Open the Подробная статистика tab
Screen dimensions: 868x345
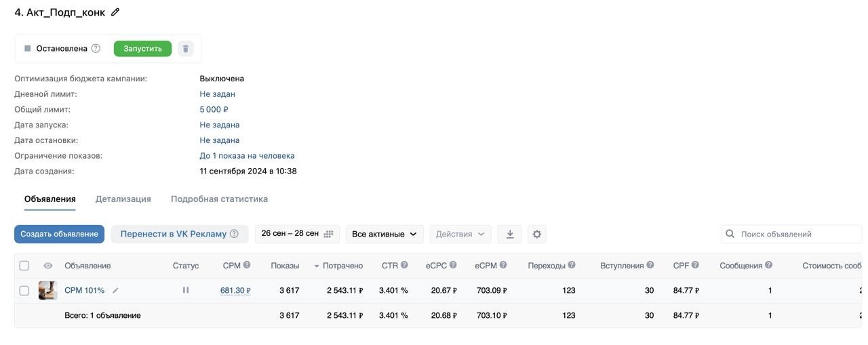(x=219, y=199)
